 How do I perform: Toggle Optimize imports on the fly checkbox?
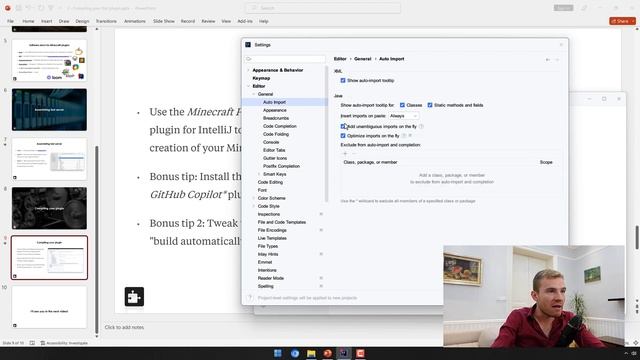coord(343,136)
